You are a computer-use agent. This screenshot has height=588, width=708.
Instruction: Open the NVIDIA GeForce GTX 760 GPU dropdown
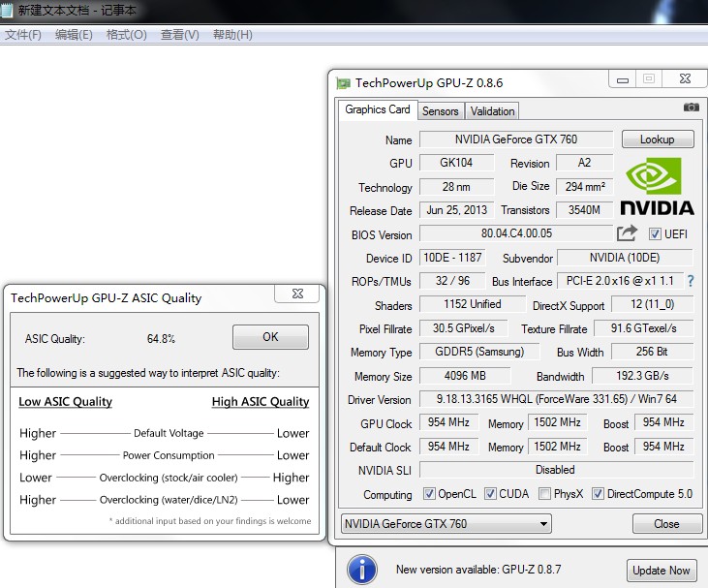446,524
